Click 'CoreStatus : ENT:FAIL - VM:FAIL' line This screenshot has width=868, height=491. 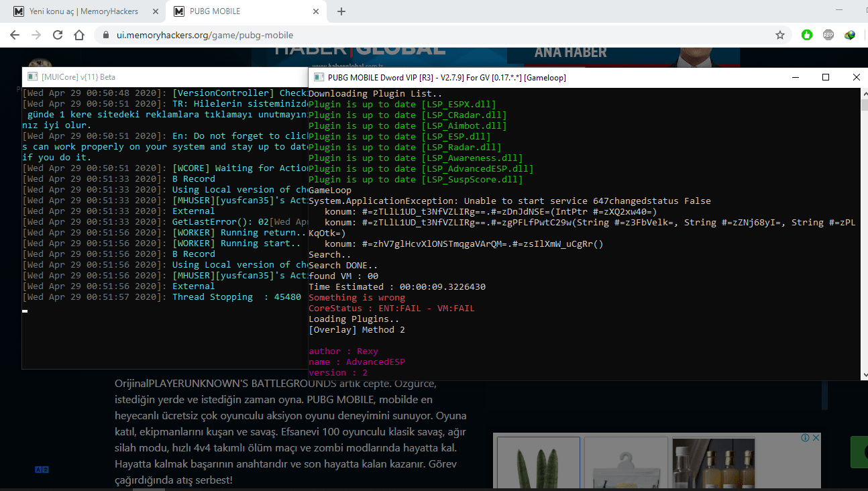pos(392,308)
